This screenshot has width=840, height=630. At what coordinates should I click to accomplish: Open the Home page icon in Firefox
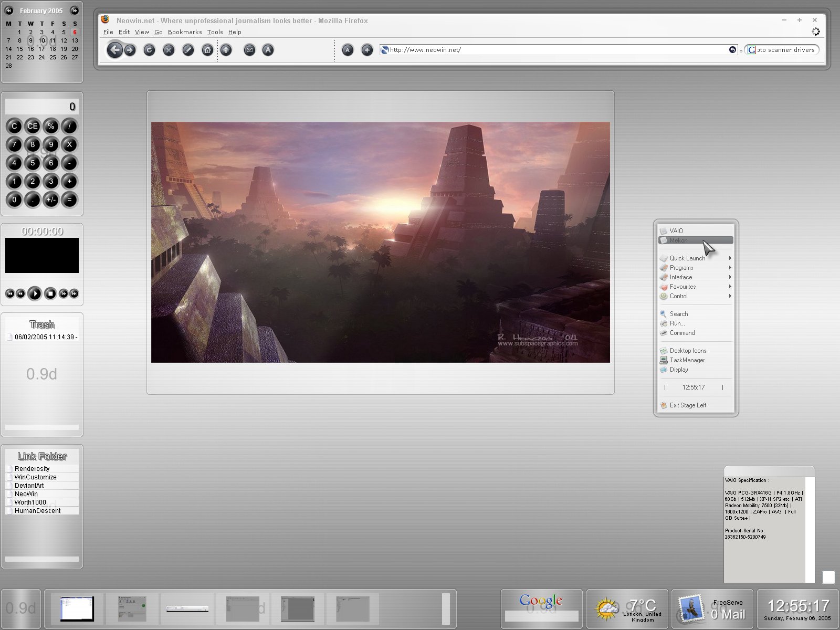point(207,50)
